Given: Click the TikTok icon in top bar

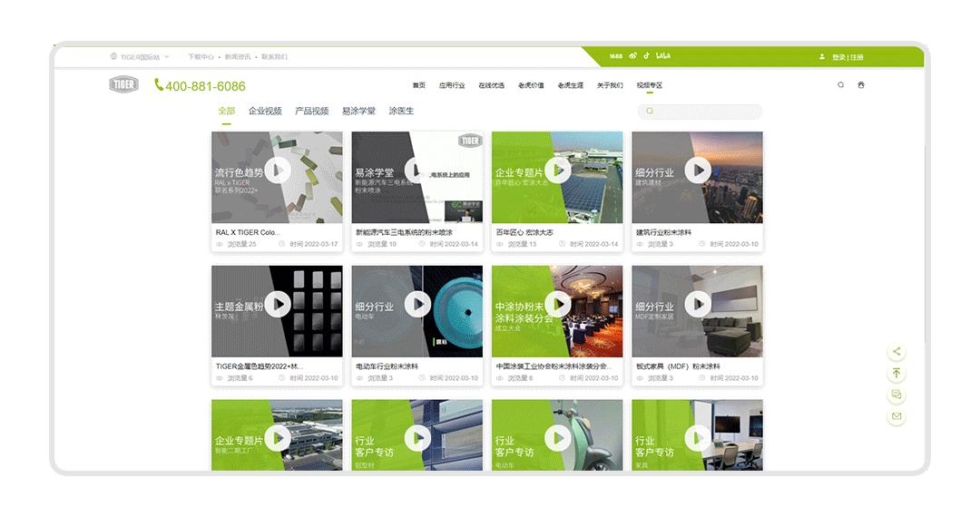Looking at the screenshot, I should pyautogui.click(x=647, y=56).
